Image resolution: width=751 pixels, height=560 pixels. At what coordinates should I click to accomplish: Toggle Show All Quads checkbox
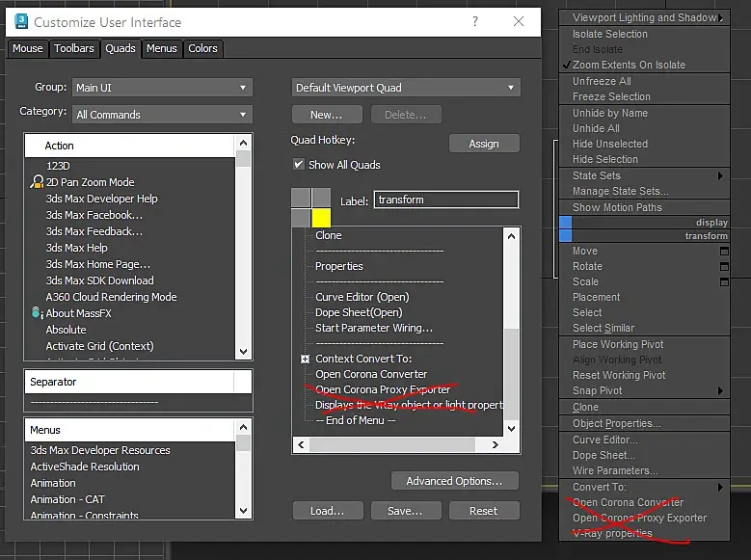(x=299, y=164)
